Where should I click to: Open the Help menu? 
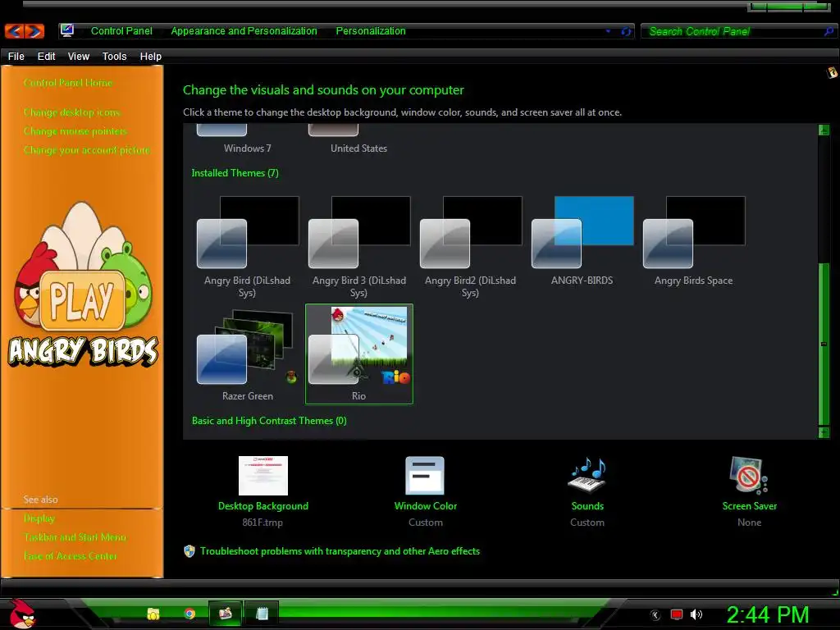151,57
